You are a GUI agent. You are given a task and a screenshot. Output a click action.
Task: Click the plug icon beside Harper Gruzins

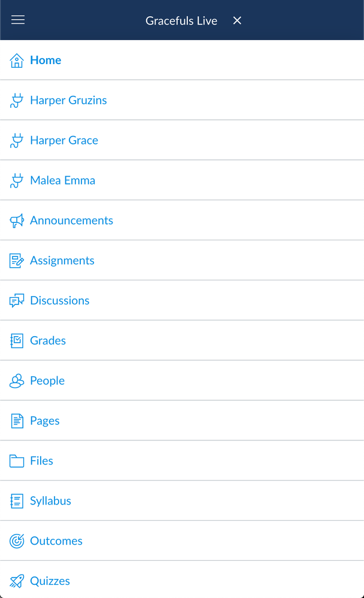point(16,100)
